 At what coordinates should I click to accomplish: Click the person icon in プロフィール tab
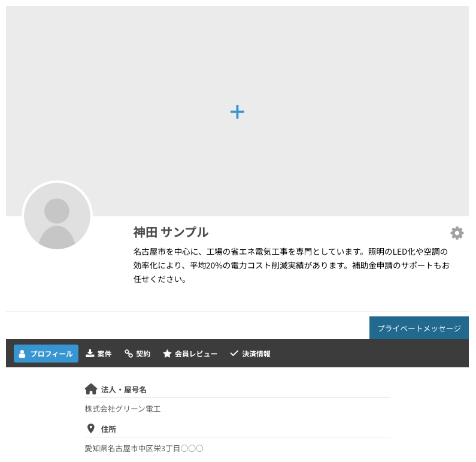pyautogui.click(x=22, y=354)
